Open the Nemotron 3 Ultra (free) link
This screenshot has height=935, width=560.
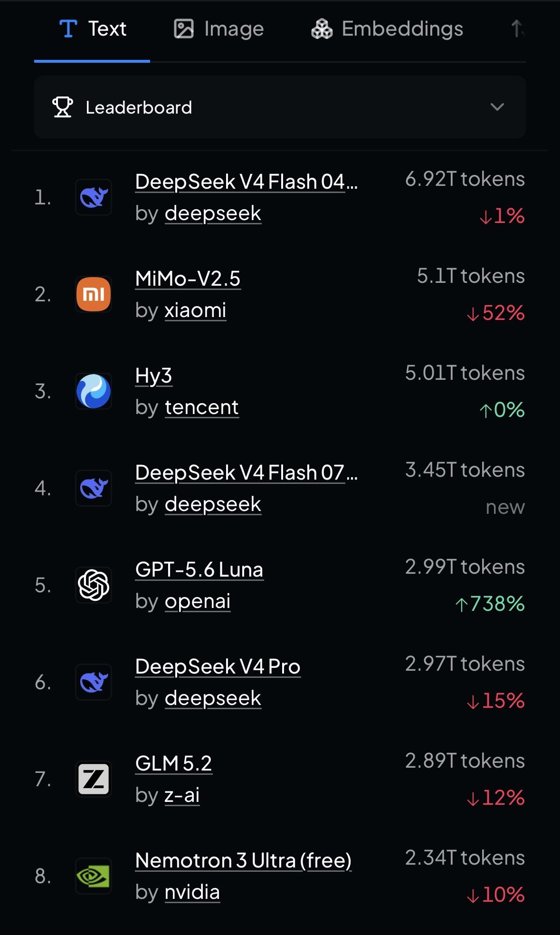[x=243, y=860]
